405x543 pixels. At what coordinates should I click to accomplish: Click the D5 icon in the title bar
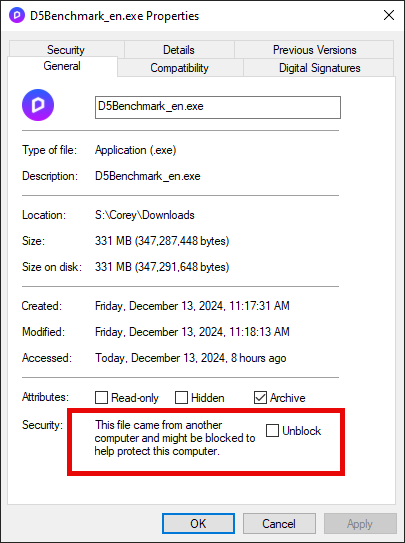point(17,16)
